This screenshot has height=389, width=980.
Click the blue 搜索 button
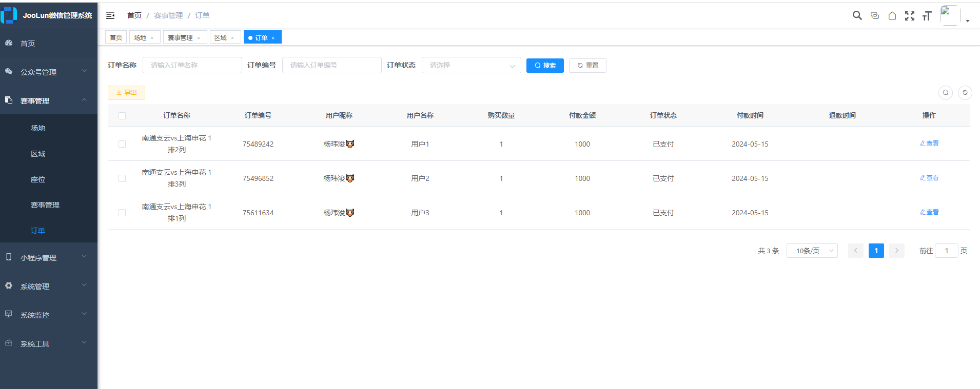pyautogui.click(x=545, y=66)
